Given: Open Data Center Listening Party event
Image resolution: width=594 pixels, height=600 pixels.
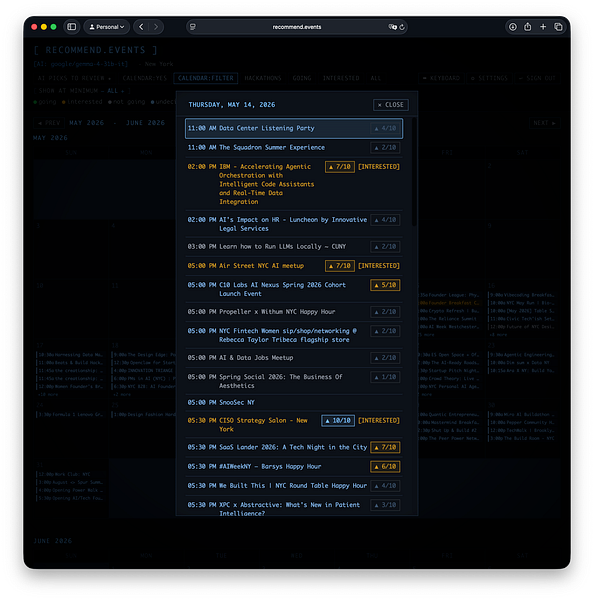Looking at the screenshot, I should coord(294,129).
